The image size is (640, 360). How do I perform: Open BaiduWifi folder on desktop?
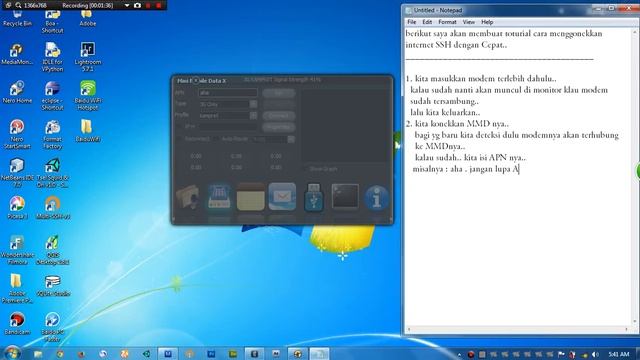click(x=87, y=131)
